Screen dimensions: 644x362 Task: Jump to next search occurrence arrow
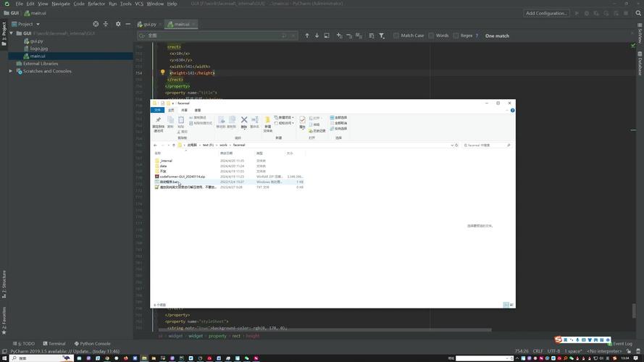[317, 35]
